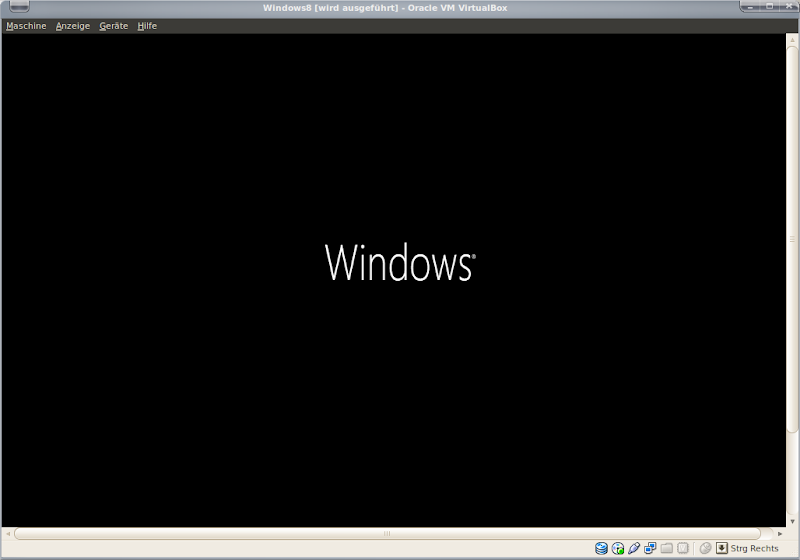Minimize the VirtualBox window

click(x=751, y=6)
